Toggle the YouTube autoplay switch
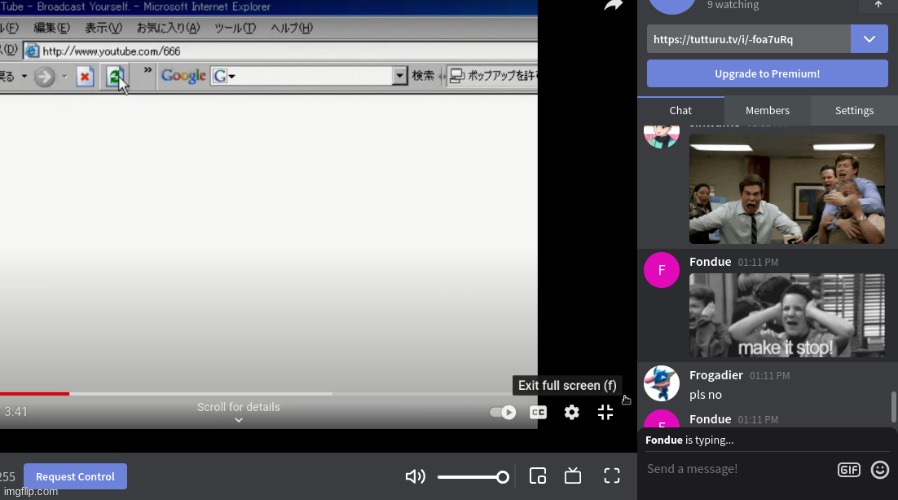The image size is (898, 500). click(x=503, y=412)
